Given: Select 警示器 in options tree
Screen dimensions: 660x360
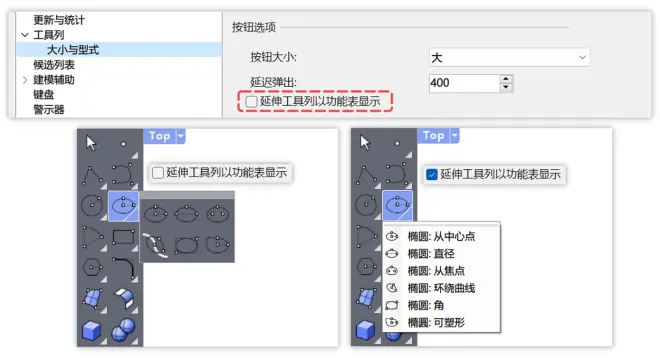Looking at the screenshot, I should click(x=49, y=109).
